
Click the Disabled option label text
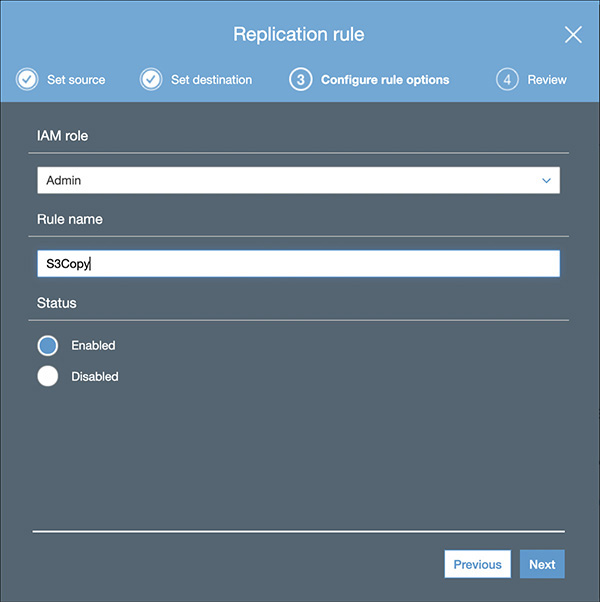click(x=95, y=377)
